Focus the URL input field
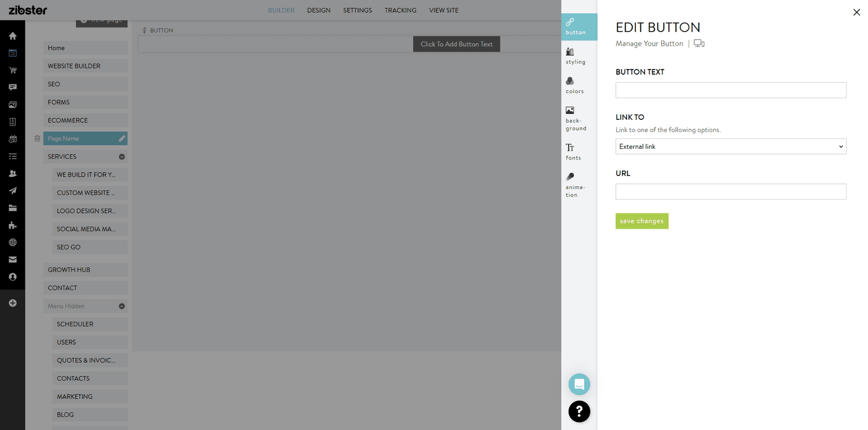 point(731,192)
